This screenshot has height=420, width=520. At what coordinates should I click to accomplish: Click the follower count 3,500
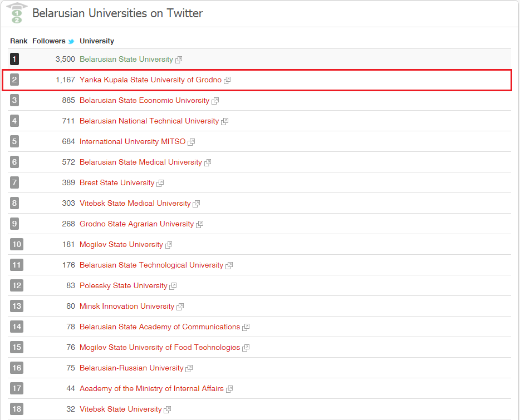[x=65, y=60]
